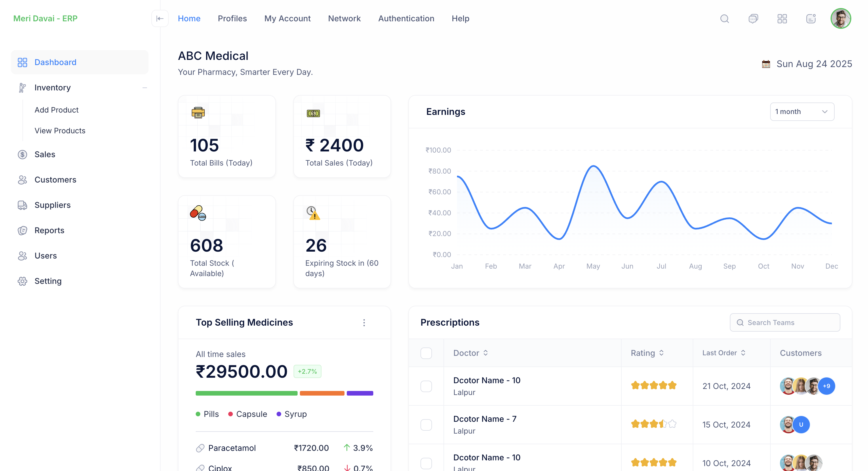The width and height of the screenshot is (868, 471).
Task: Click the apps grid icon near profile avatar
Action: click(x=782, y=18)
